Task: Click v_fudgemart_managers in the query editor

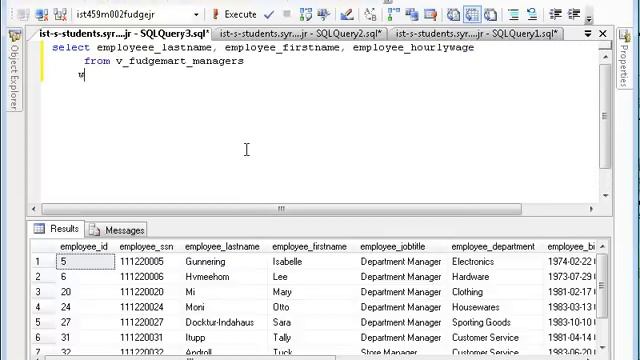Action: tap(180, 61)
